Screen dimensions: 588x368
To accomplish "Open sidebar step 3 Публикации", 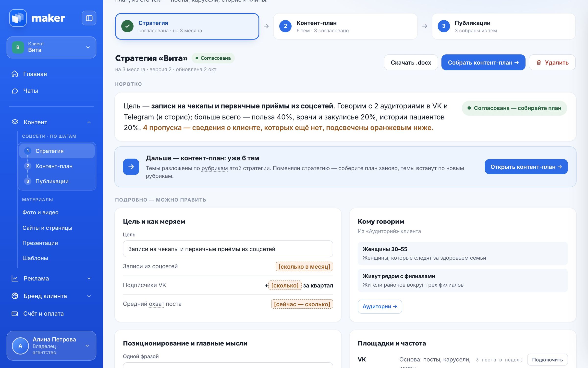I will (57, 181).
